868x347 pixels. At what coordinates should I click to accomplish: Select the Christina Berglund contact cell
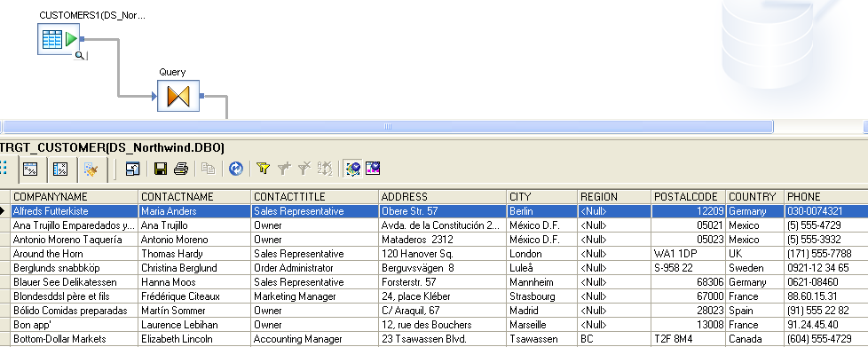[195, 268]
